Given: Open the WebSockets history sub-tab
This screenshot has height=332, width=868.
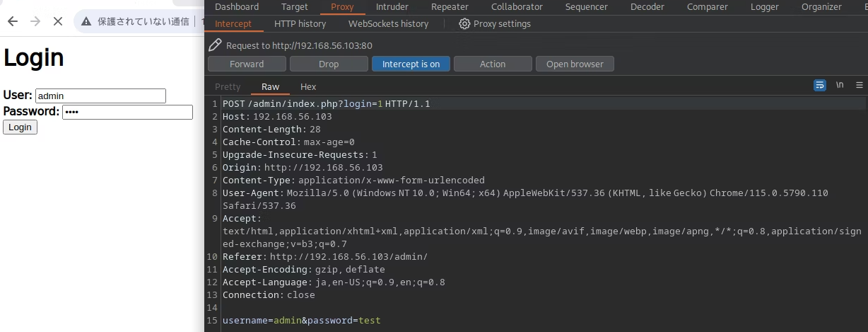Looking at the screenshot, I should coord(388,24).
